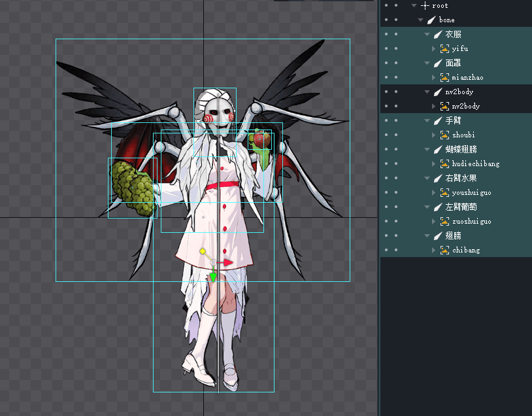Select the 面罩 bone in tree
This screenshot has width=532, height=416.
click(453, 63)
